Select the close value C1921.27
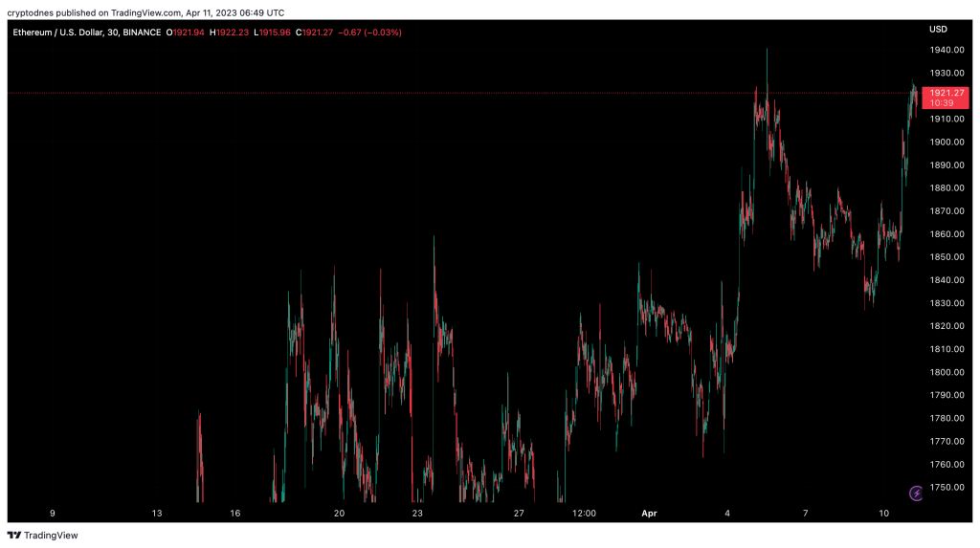 click(x=317, y=33)
